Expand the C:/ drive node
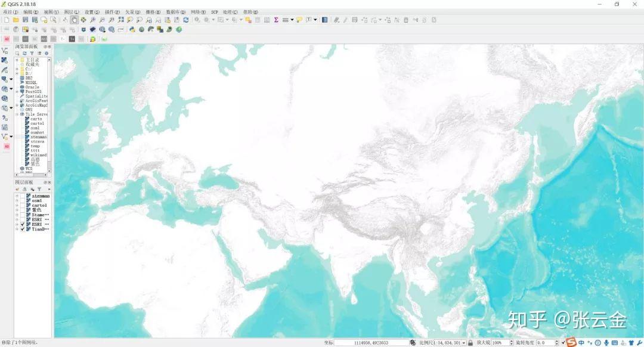 (17, 69)
